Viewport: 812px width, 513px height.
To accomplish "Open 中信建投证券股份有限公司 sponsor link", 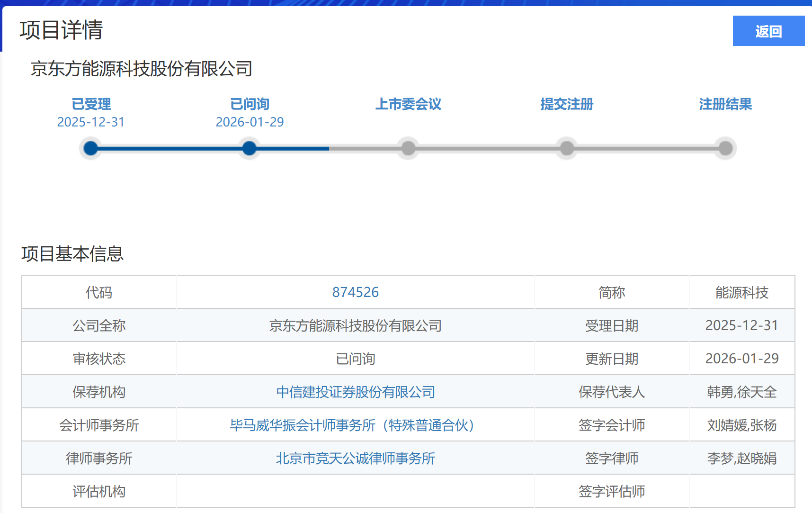I will 355,392.
